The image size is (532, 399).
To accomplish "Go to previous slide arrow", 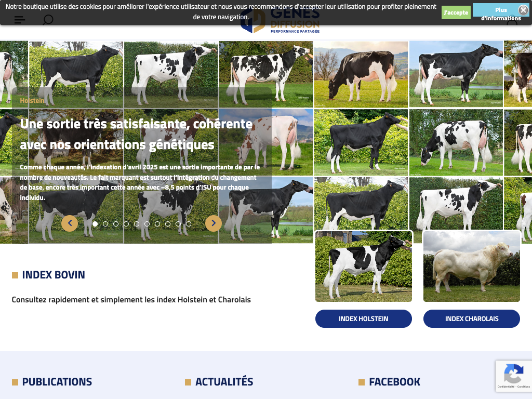I will pyautogui.click(x=70, y=223).
